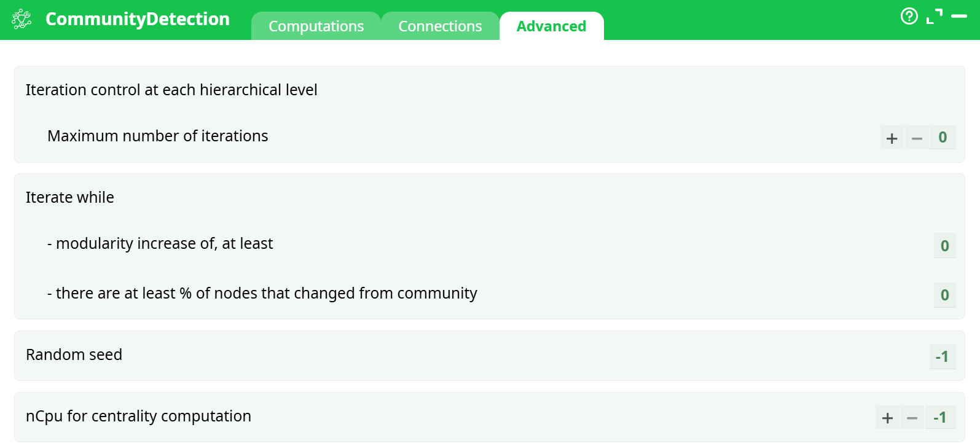
Task: Expand the node to fullscreen view
Action: coord(936,16)
